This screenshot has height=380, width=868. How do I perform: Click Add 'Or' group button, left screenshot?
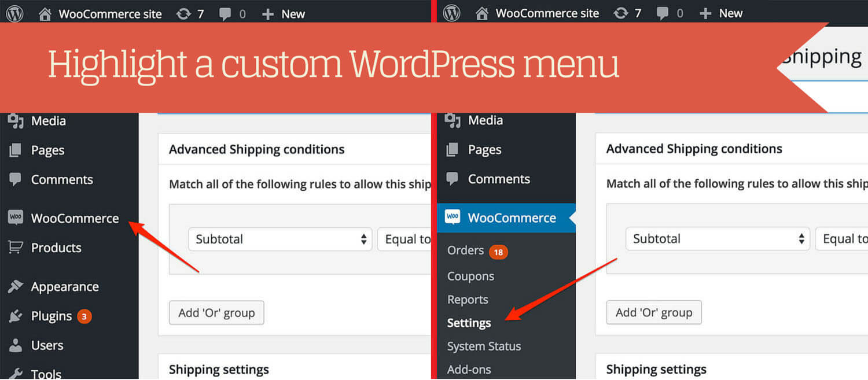pos(216,313)
